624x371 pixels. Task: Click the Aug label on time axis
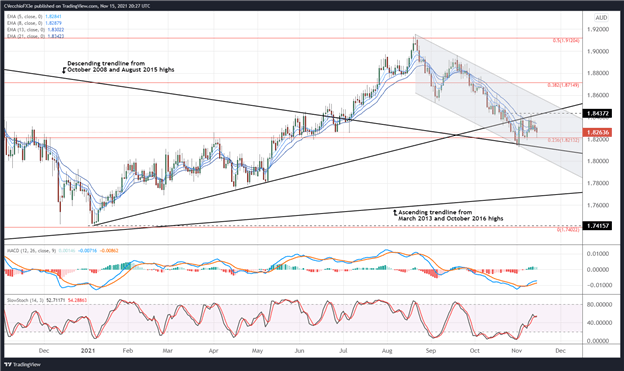387,351
